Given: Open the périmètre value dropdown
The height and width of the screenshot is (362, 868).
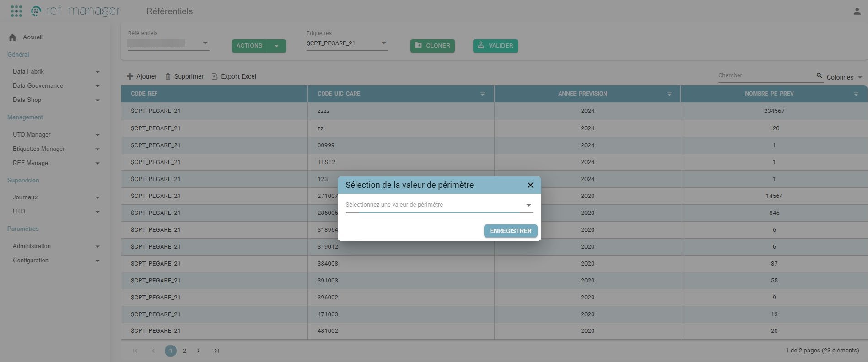Looking at the screenshot, I should pos(439,205).
